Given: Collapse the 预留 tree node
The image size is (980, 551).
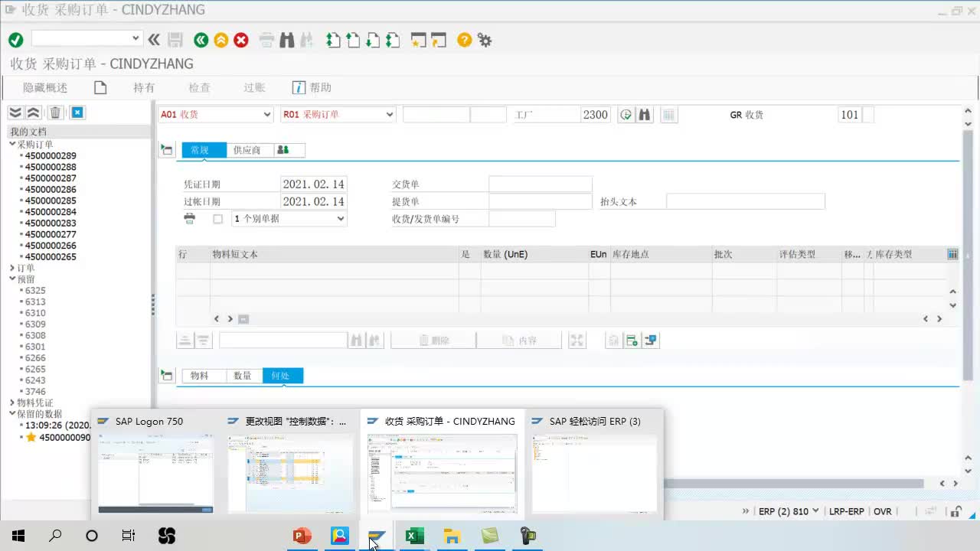Looking at the screenshot, I should (12, 279).
